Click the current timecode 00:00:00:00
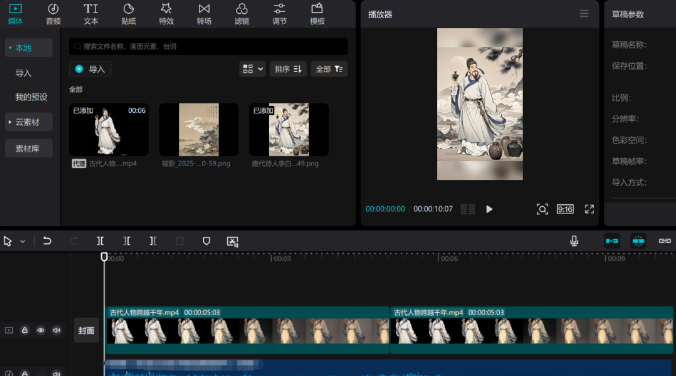Image resolution: width=676 pixels, height=376 pixels. (x=385, y=209)
